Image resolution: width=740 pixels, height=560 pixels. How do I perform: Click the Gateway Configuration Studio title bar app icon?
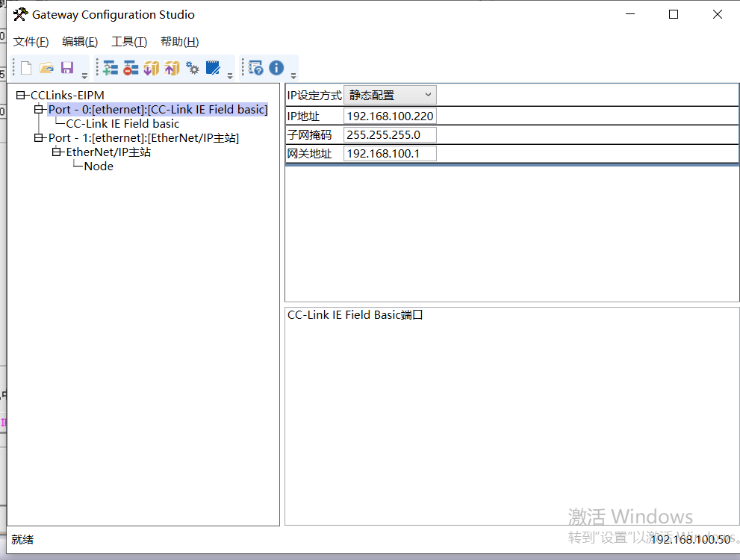20,15
